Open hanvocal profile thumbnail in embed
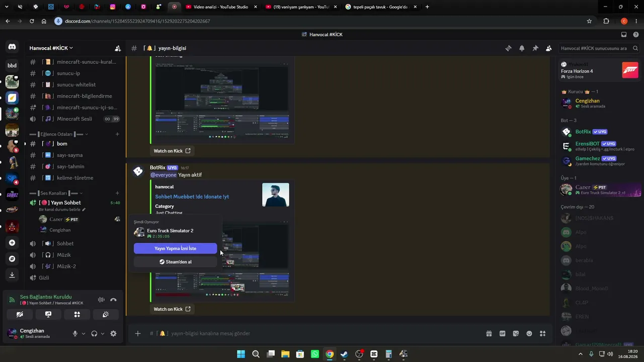This screenshot has width=644, height=362. [x=276, y=195]
